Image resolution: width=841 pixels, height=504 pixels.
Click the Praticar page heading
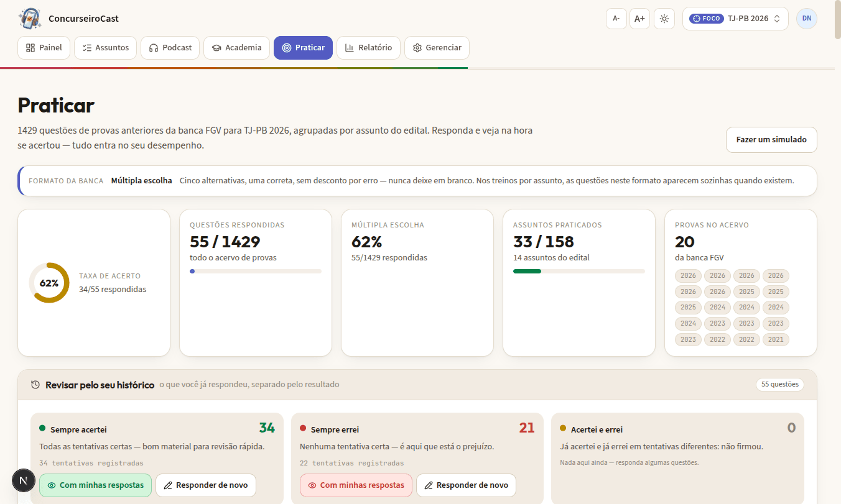(56, 105)
